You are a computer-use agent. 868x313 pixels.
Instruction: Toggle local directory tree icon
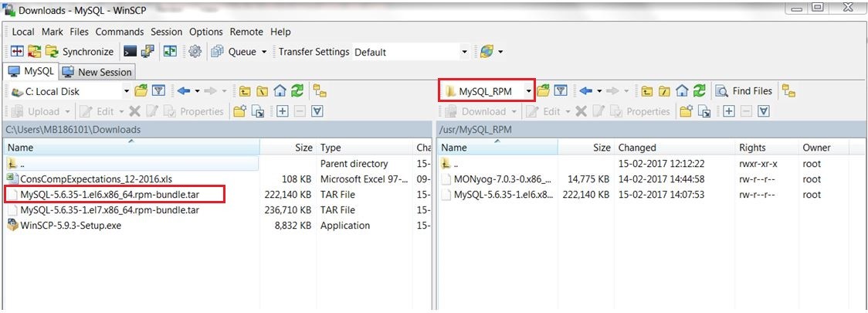[320, 91]
